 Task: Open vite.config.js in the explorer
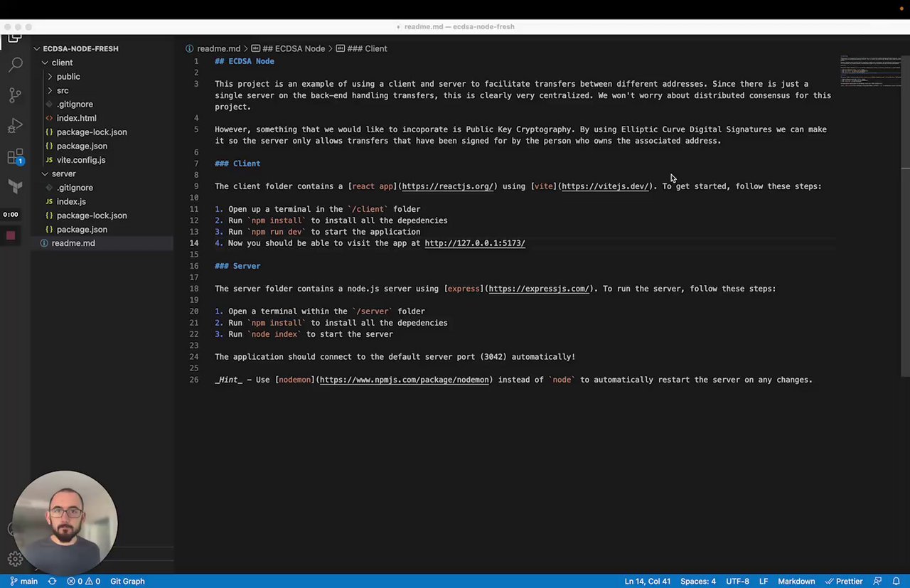pos(80,160)
